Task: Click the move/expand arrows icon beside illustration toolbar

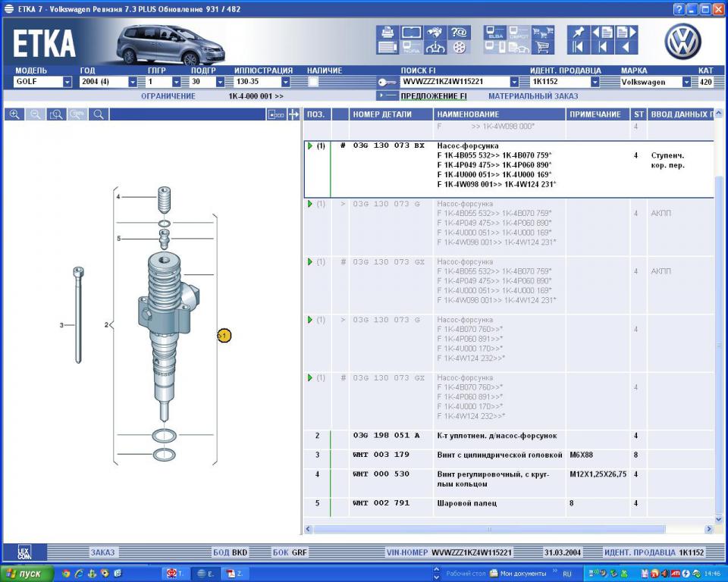Action: (293, 114)
